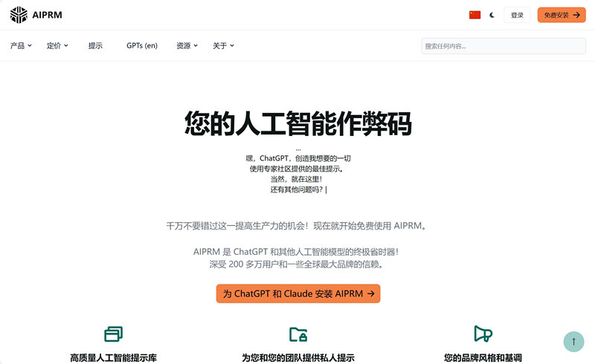Click the AIPRM brand name text

(x=47, y=15)
